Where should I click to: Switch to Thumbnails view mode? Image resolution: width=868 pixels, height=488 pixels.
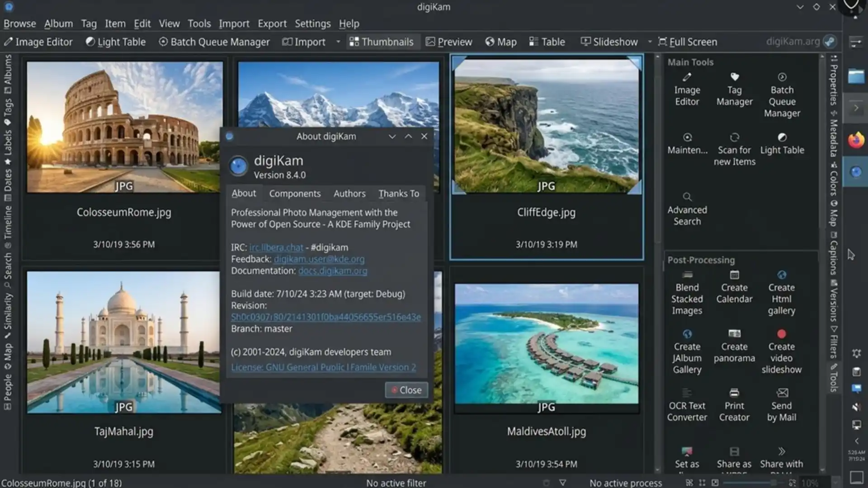[x=382, y=42]
